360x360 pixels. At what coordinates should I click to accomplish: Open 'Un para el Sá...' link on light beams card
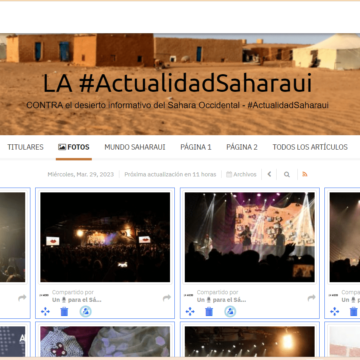pos(221,300)
